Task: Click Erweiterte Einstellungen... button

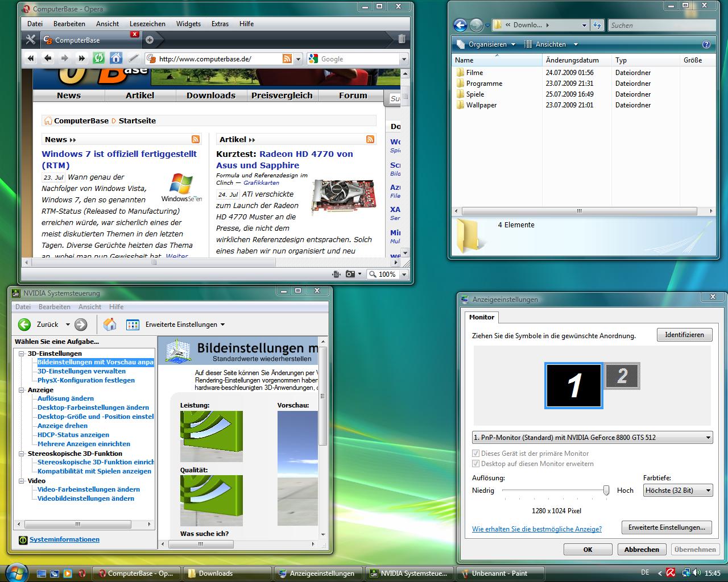Action: 667,527
